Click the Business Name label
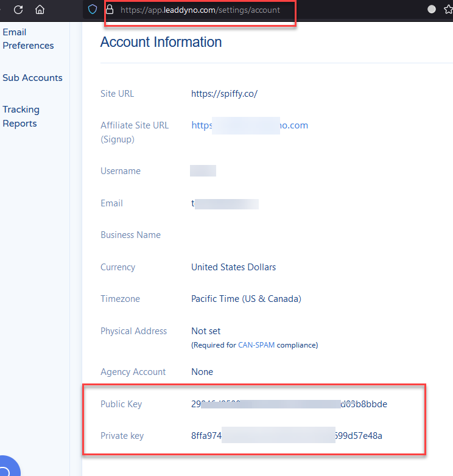This screenshot has width=453, height=476. pyautogui.click(x=130, y=235)
